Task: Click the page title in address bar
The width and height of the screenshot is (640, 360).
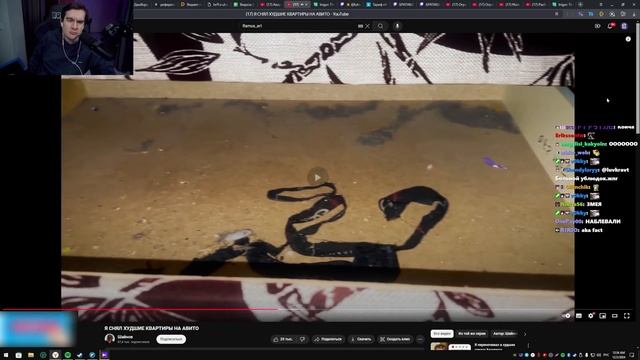Action: click(x=297, y=14)
